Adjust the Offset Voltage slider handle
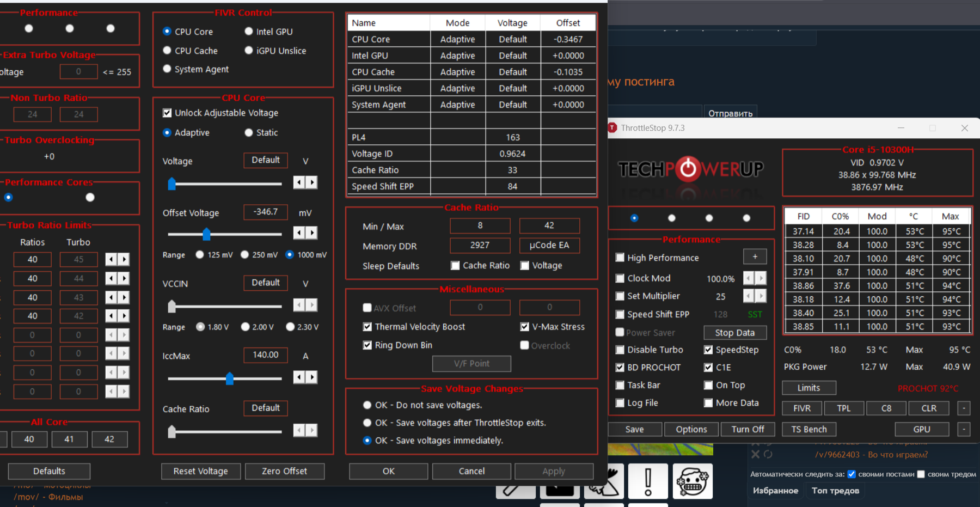The width and height of the screenshot is (980, 507). (x=206, y=234)
